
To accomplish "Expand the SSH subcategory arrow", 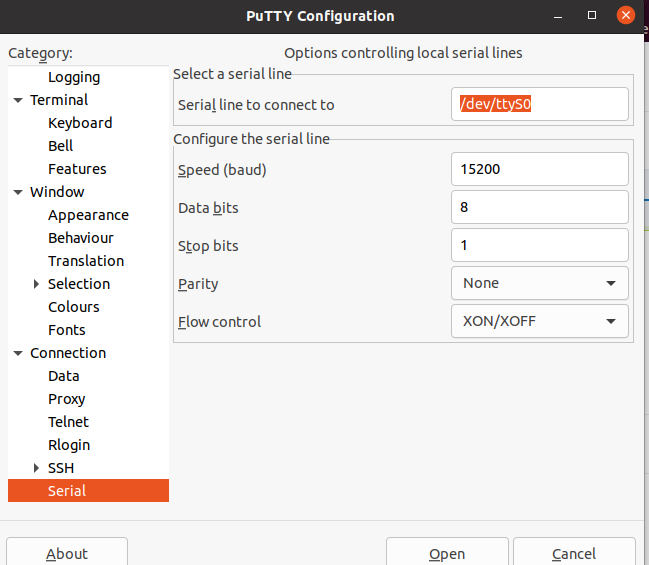I will point(36,468).
